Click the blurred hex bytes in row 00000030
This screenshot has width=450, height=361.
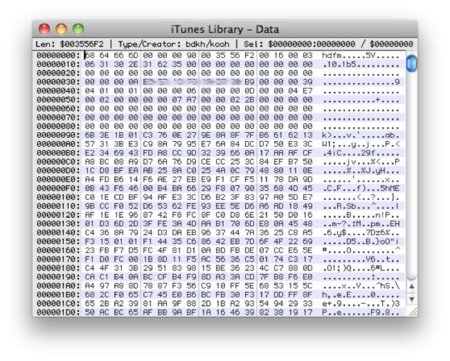192,82
